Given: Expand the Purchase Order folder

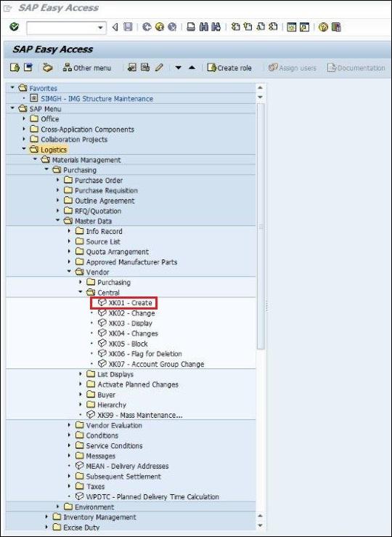Looking at the screenshot, I should point(58,179).
